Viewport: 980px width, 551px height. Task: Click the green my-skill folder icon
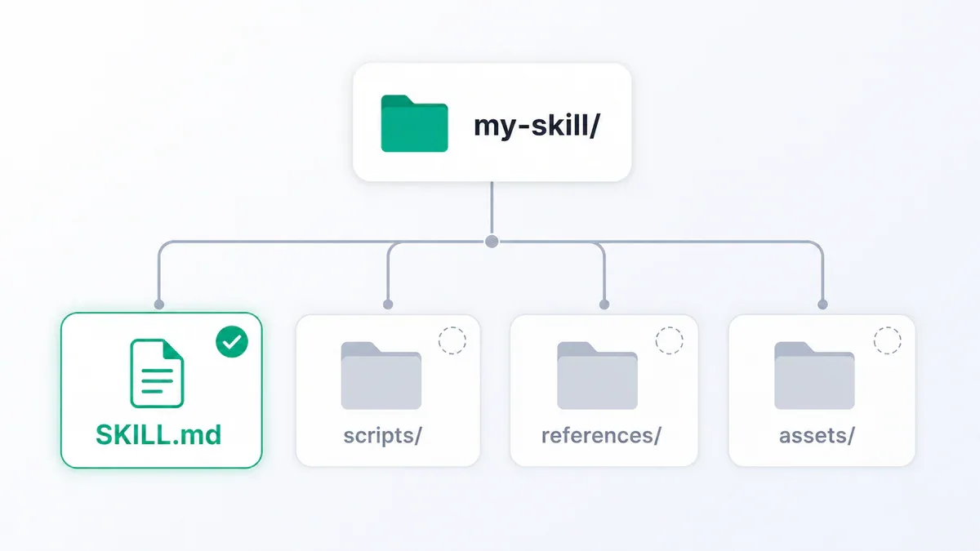414,123
